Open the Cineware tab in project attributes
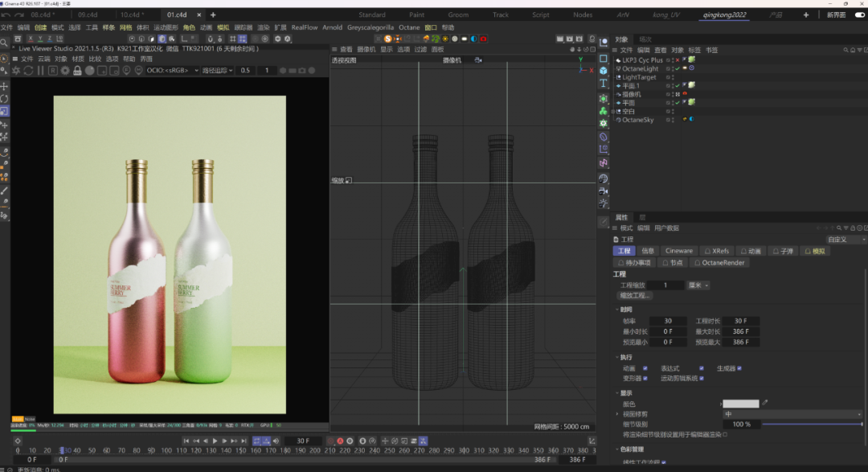The width and height of the screenshot is (868, 472). tap(678, 251)
